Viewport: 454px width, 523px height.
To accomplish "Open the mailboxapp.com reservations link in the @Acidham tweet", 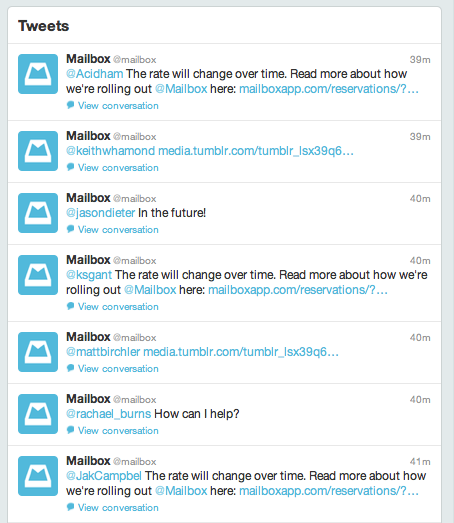I will point(329,89).
